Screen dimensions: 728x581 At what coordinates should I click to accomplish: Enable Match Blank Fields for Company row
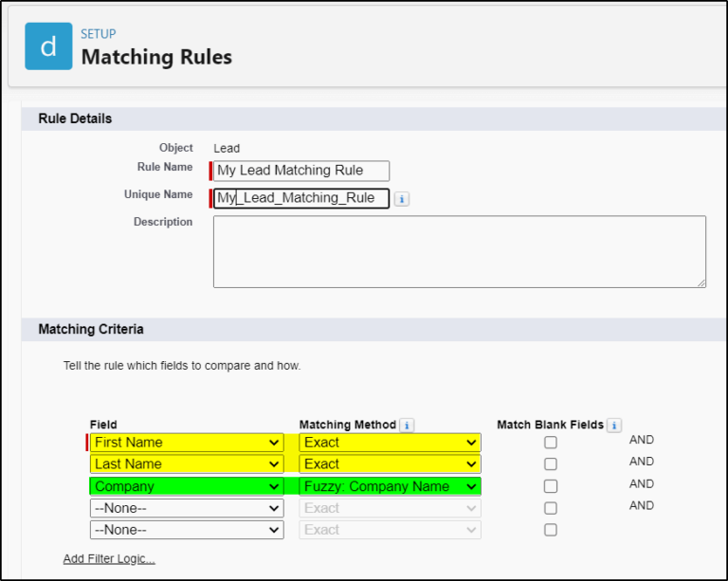(551, 486)
